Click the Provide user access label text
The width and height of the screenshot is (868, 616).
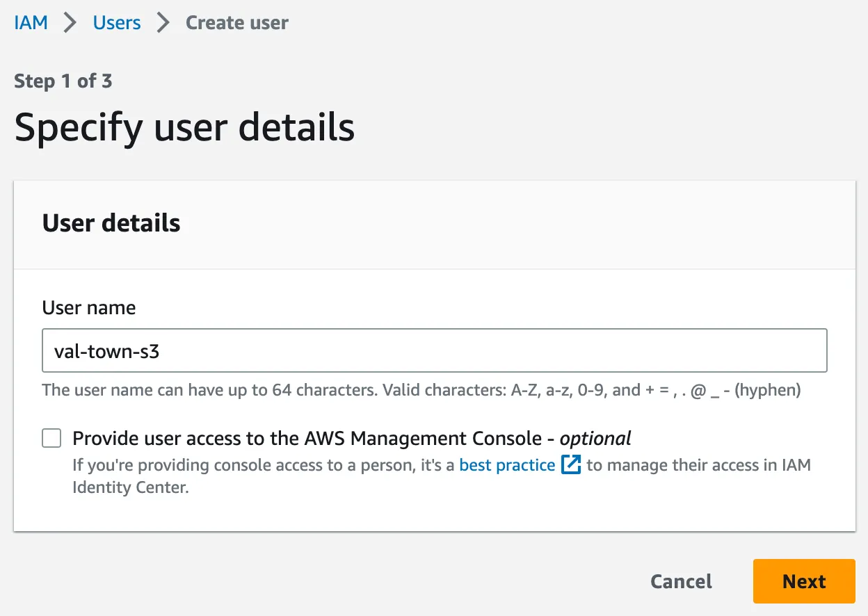(306, 438)
